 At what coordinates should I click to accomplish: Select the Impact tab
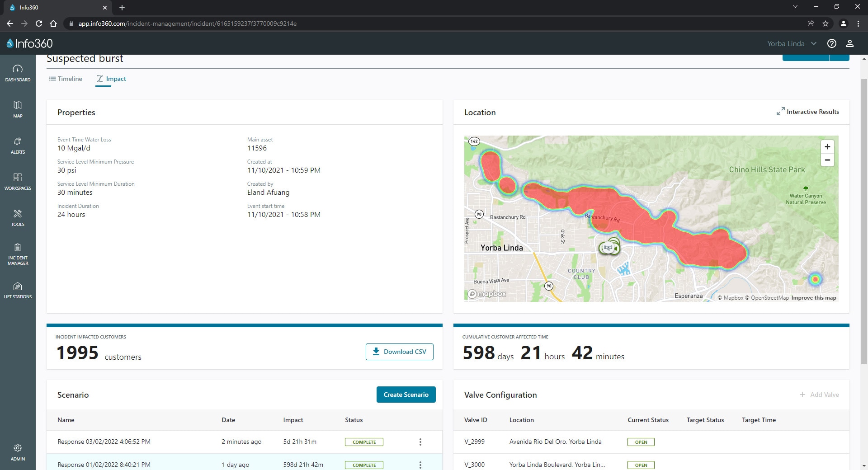pyautogui.click(x=111, y=79)
